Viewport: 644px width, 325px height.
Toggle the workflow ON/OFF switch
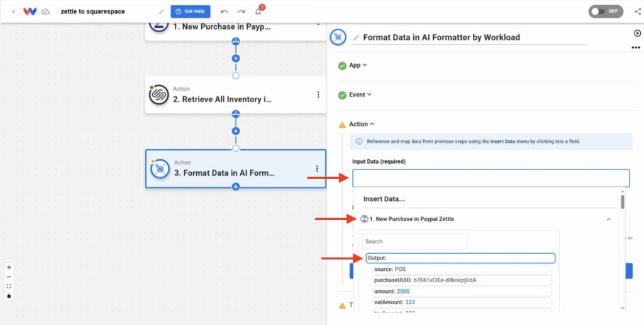pos(606,11)
